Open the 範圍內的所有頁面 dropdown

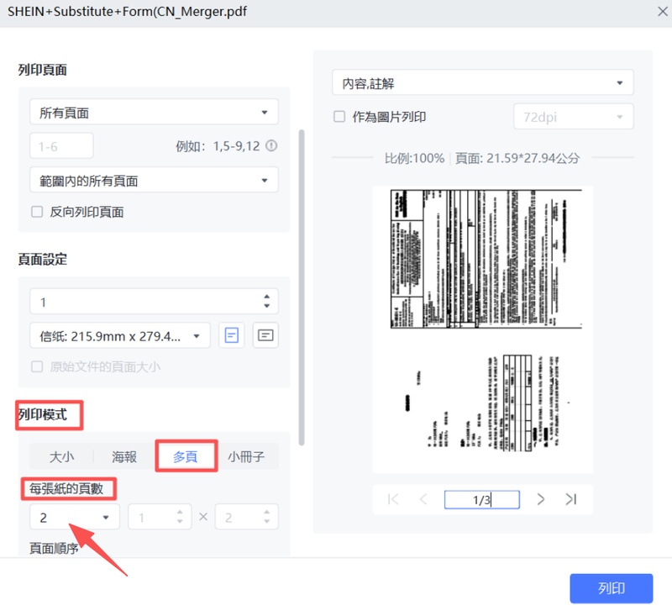pos(154,179)
